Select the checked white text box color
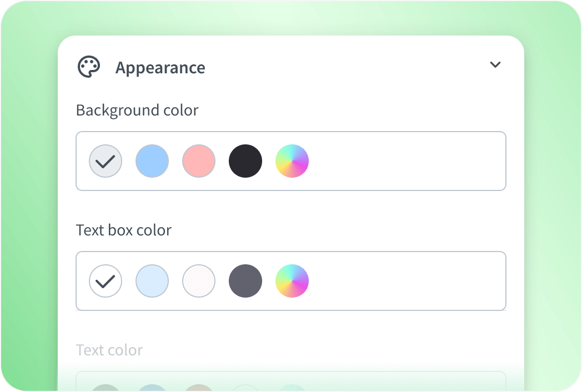582x392 pixels. tap(106, 281)
